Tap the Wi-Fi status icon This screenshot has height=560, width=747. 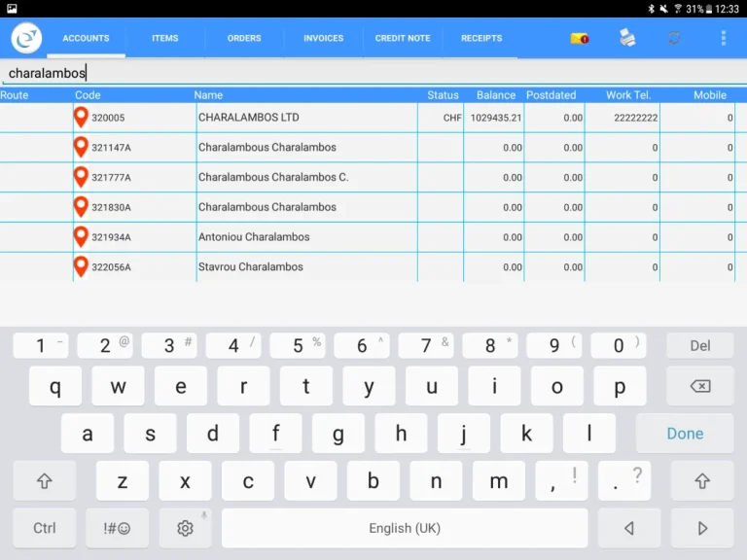pyautogui.click(x=677, y=9)
